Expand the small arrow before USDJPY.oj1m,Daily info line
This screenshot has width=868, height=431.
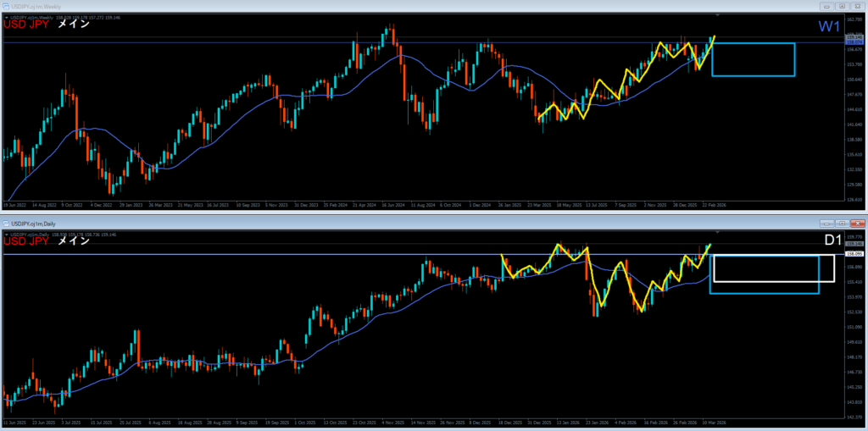[x=6, y=235]
